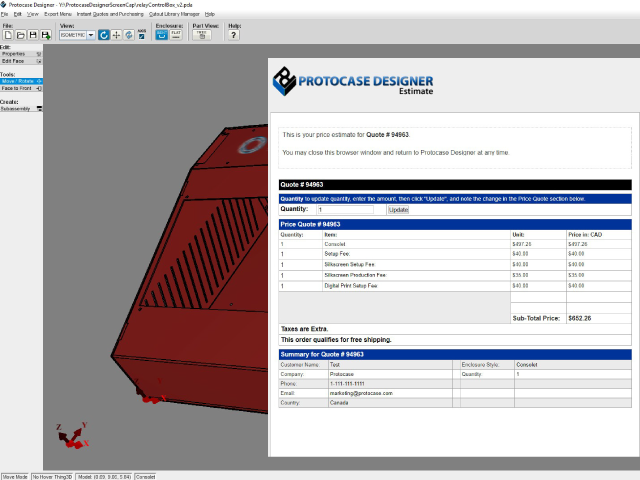Image resolution: width=640 pixels, height=480 pixels.
Task: Switch enclosure to Bent view
Action: pyautogui.click(x=162, y=35)
